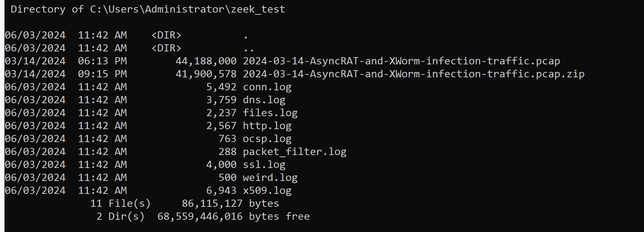Click the 86,115,127 bytes total
This screenshot has height=232, width=644.
[x=230, y=204]
